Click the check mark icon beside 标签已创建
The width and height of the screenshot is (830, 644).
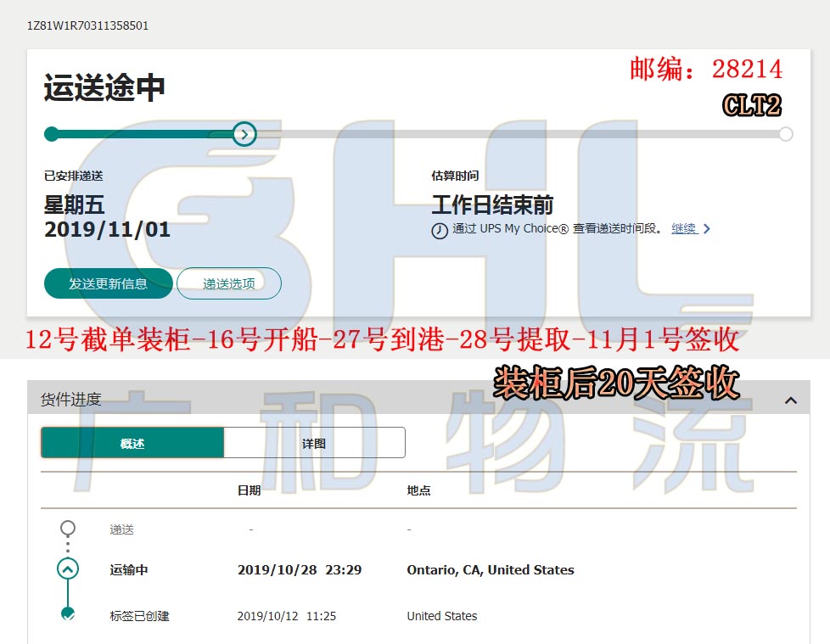[x=68, y=615]
